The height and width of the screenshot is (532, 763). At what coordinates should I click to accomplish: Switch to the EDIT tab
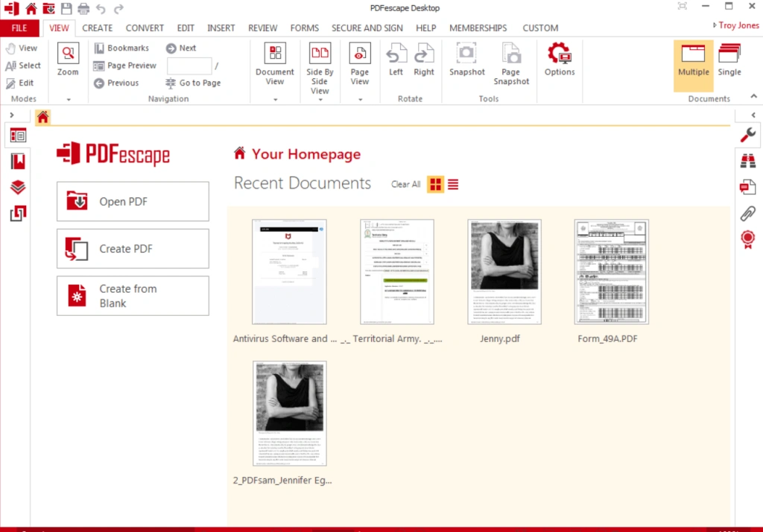(186, 28)
